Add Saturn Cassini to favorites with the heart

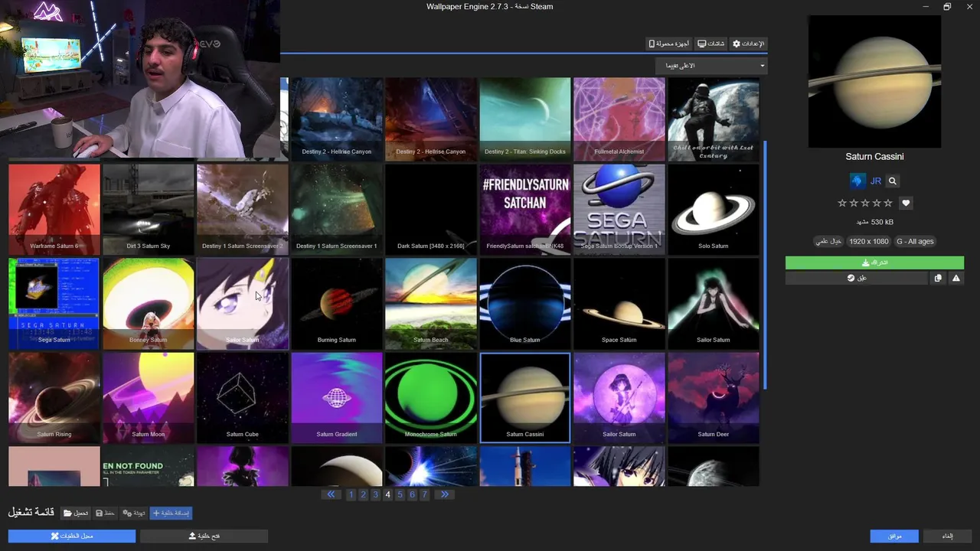(x=906, y=203)
